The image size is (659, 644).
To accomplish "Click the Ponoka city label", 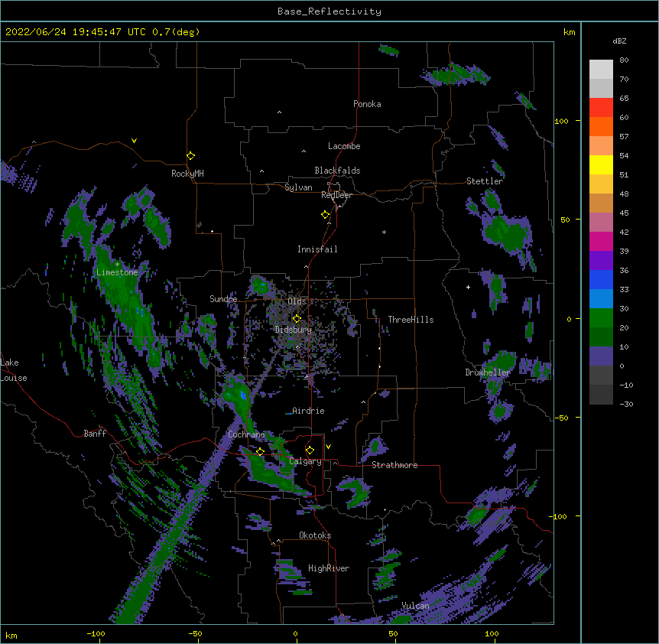I will pyautogui.click(x=367, y=104).
